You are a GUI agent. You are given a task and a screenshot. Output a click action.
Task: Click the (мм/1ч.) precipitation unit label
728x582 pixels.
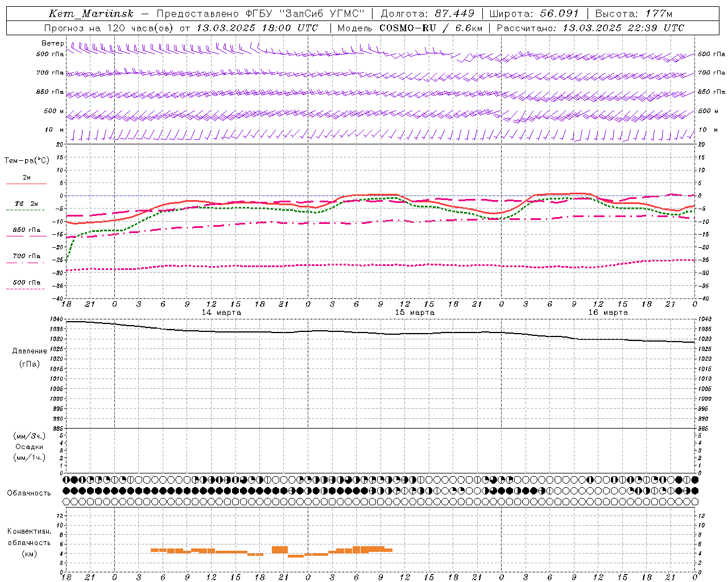pyautogui.click(x=30, y=458)
